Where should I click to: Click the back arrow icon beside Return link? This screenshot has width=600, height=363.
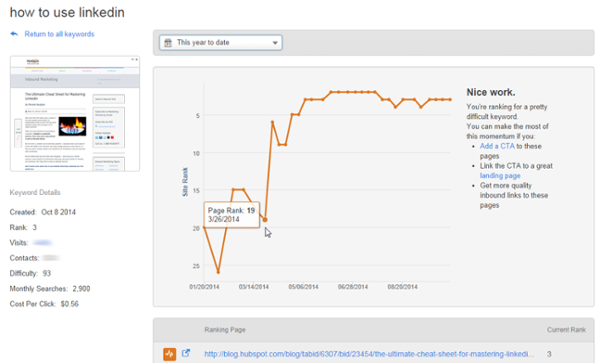click(14, 34)
